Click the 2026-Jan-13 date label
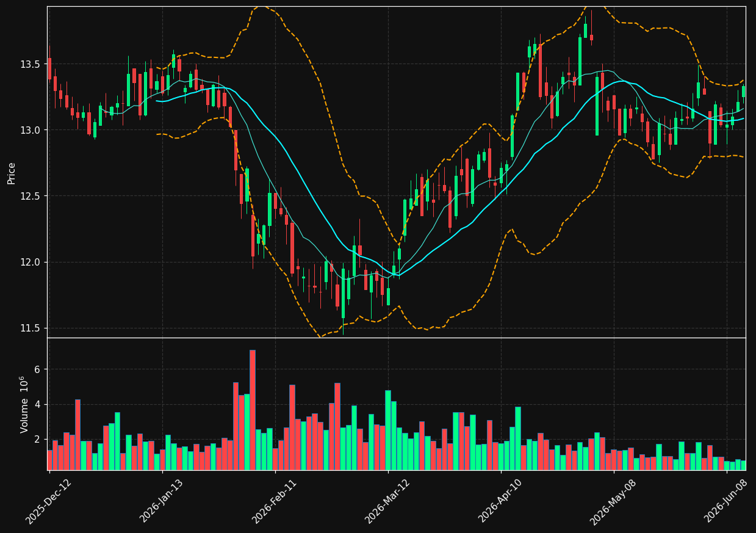The image size is (756, 533). point(162,501)
